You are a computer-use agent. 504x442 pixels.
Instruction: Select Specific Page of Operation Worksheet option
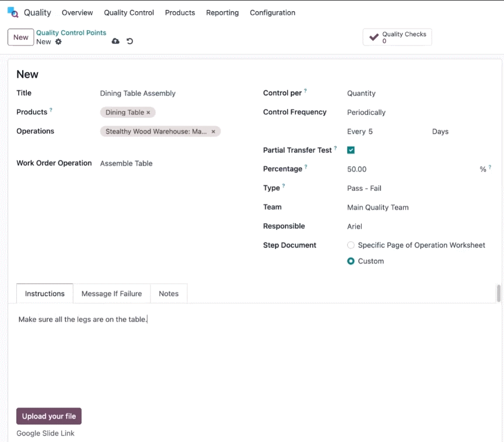coord(351,245)
